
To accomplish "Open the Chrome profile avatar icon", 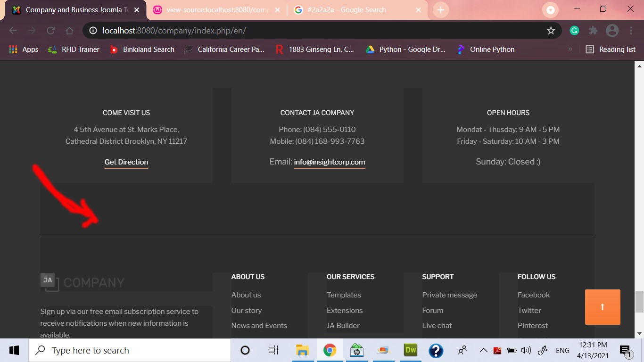I will click(612, 31).
